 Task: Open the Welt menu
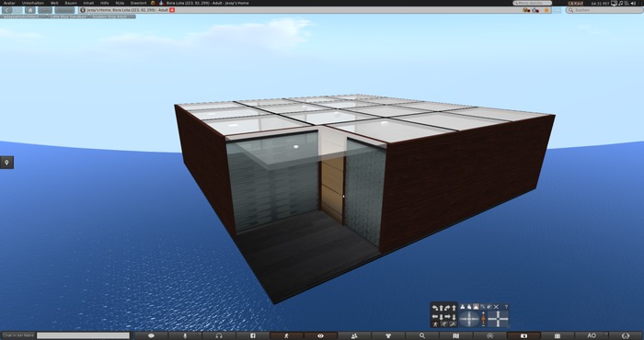54,3
